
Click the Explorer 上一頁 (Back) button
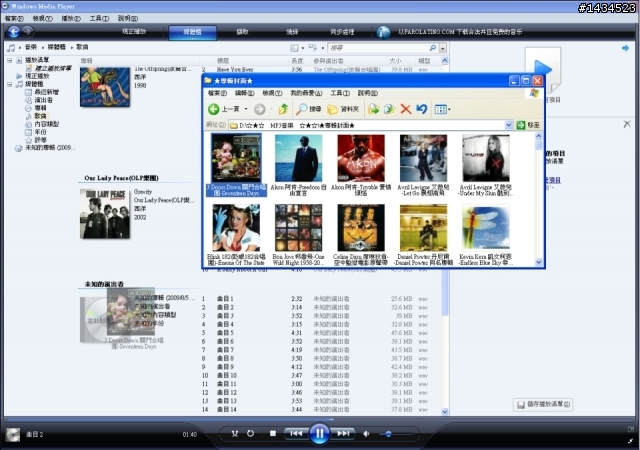[223, 109]
